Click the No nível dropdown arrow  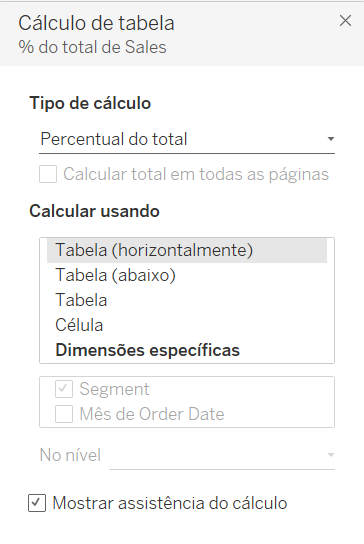(331, 455)
